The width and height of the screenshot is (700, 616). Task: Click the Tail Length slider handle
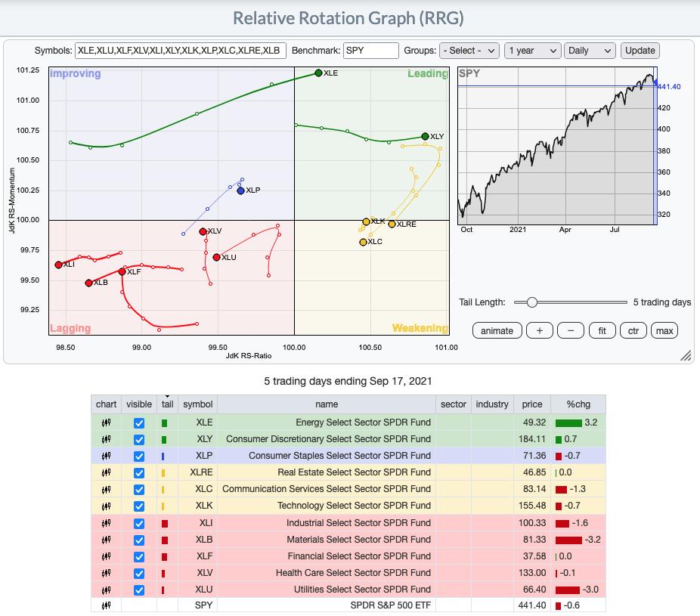tap(531, 302)
